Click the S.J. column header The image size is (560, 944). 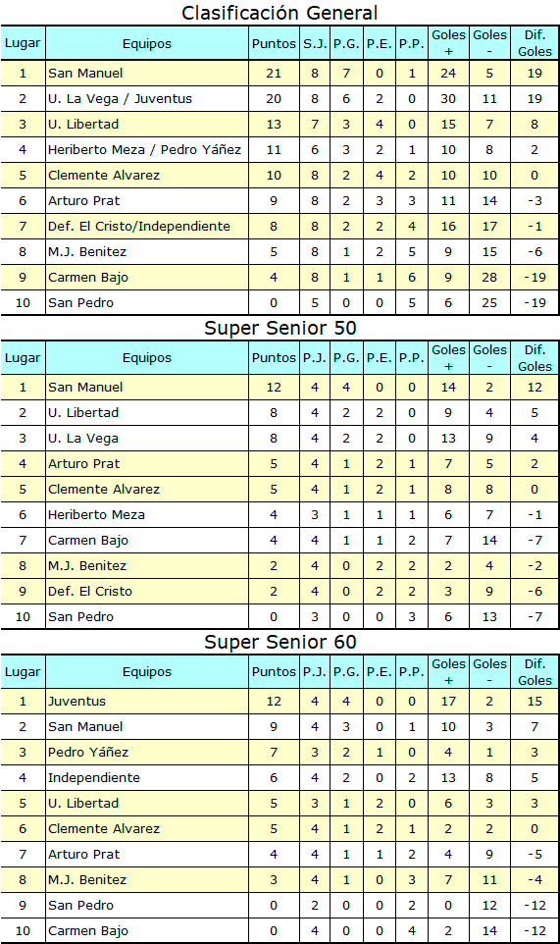[x=315, y=43]
